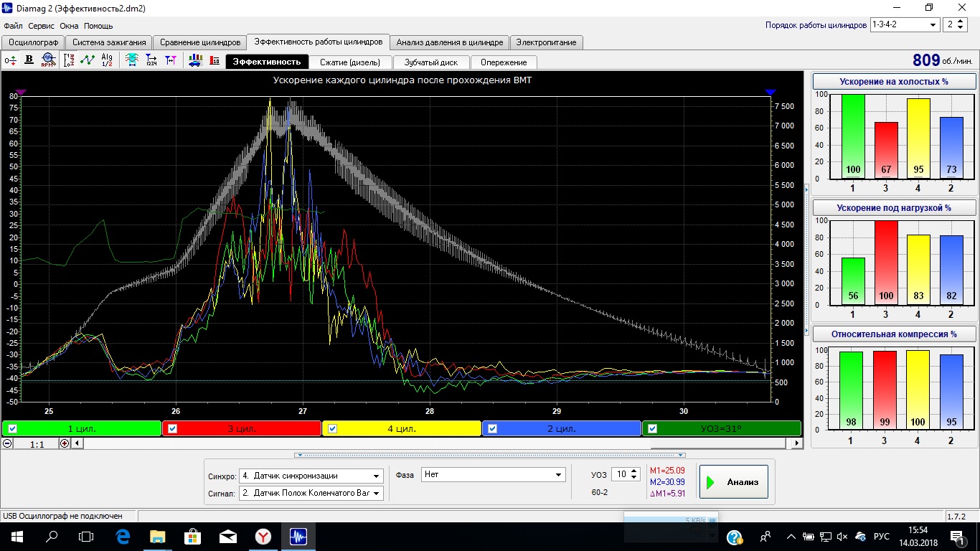980x551 pixels.
Task: Open Task View on taskbar
Action: pyautogui.click(x=86, y=536)
